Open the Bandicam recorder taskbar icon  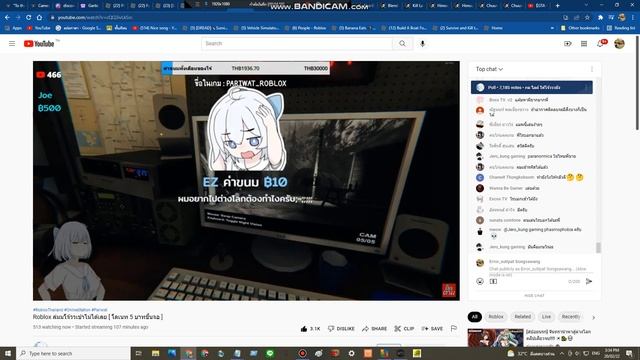pyautogui.click(x=302, y=353)
